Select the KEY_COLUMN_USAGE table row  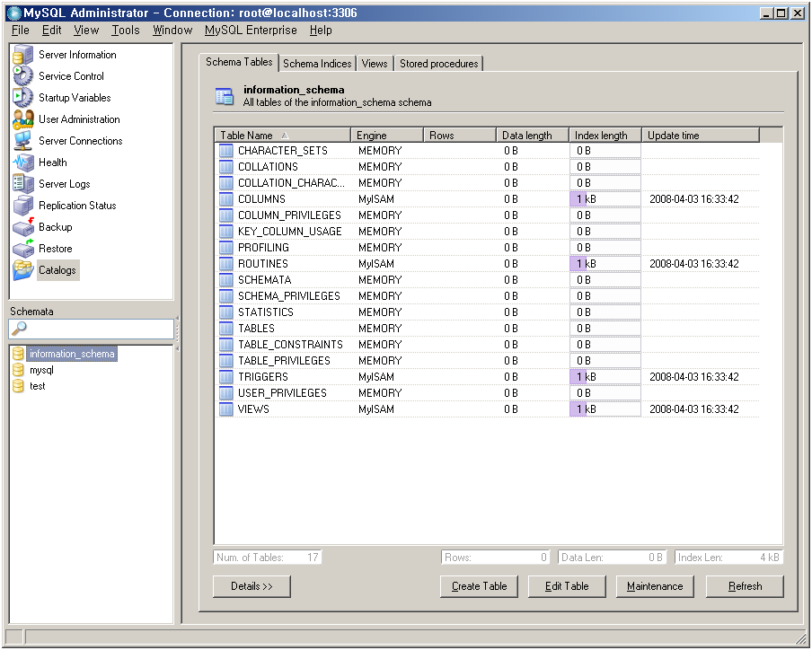tap(488, 232)
